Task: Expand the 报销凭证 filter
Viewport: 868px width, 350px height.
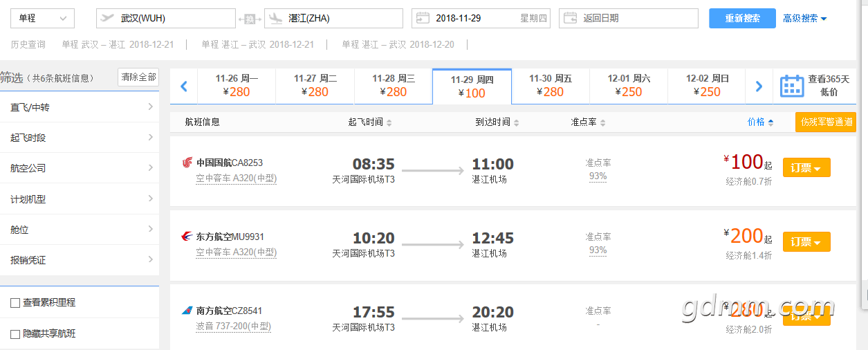Action: pos(80,260)
